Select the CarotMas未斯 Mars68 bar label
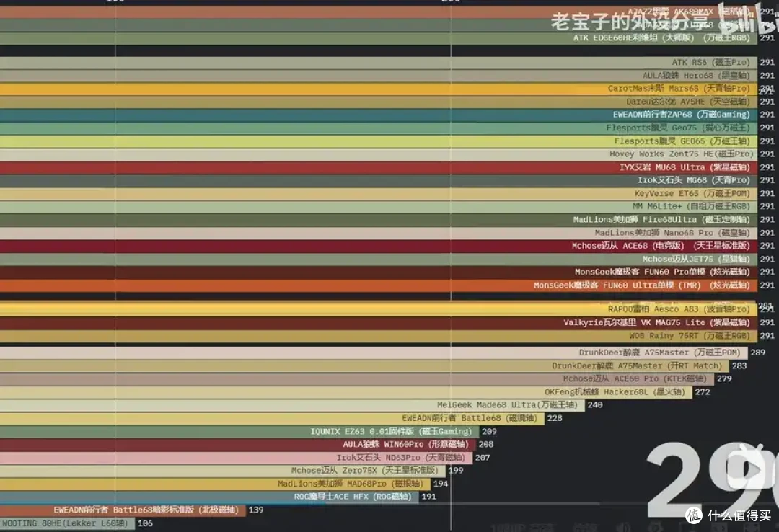The width and height of the screenshot is (779, 532). coord(679,89)
